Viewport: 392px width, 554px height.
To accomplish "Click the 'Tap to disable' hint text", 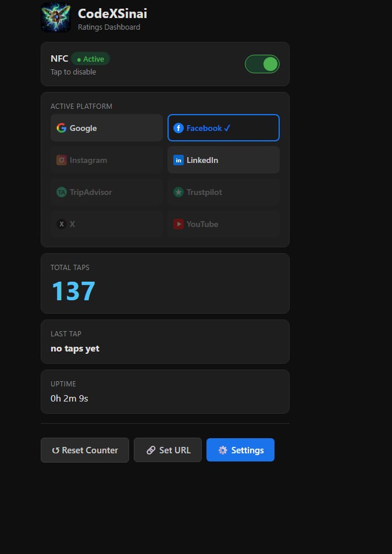I will 73,72.
